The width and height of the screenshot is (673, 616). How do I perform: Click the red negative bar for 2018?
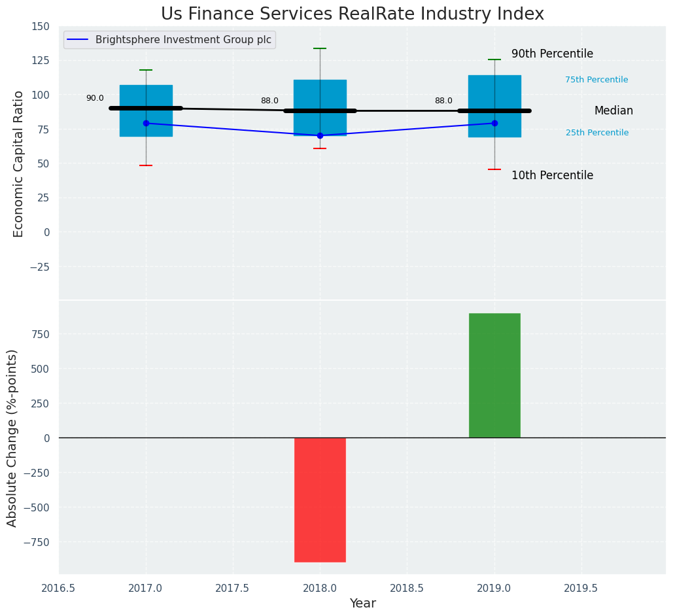pos(320,500)
